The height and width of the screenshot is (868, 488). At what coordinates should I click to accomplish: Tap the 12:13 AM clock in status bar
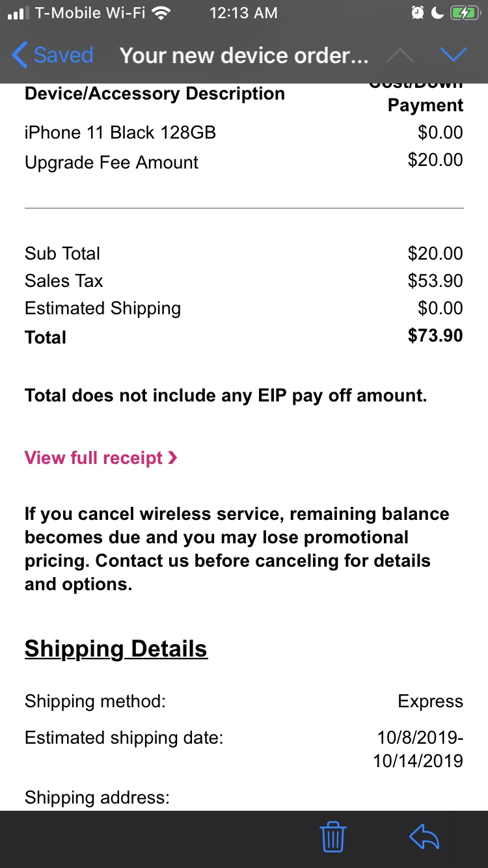243,13
